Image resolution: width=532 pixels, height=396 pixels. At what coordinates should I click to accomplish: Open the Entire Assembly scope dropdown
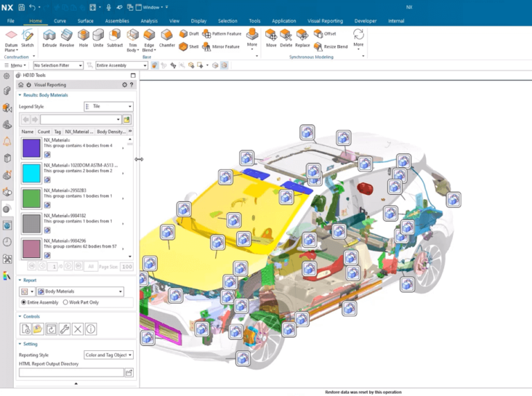[121, 65]
